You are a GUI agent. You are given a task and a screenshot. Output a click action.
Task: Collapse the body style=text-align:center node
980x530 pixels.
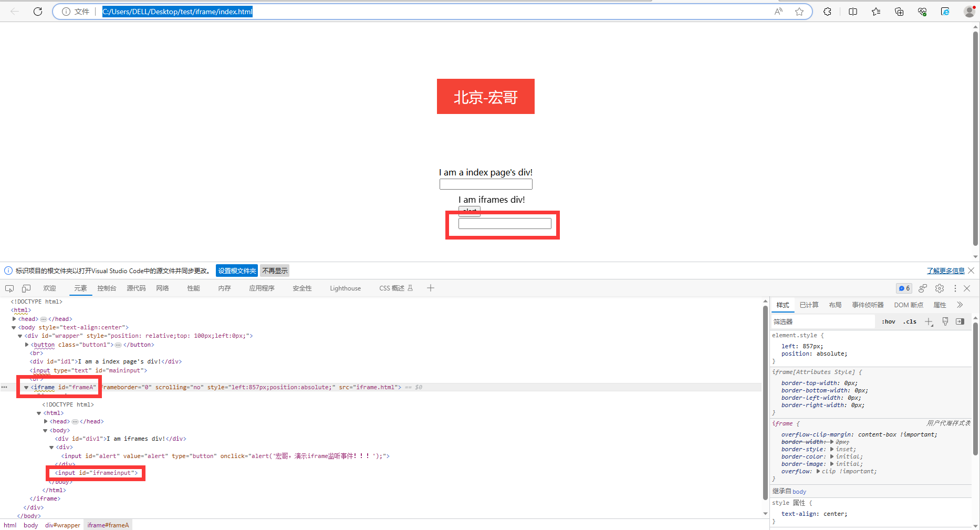pos(14,327)
